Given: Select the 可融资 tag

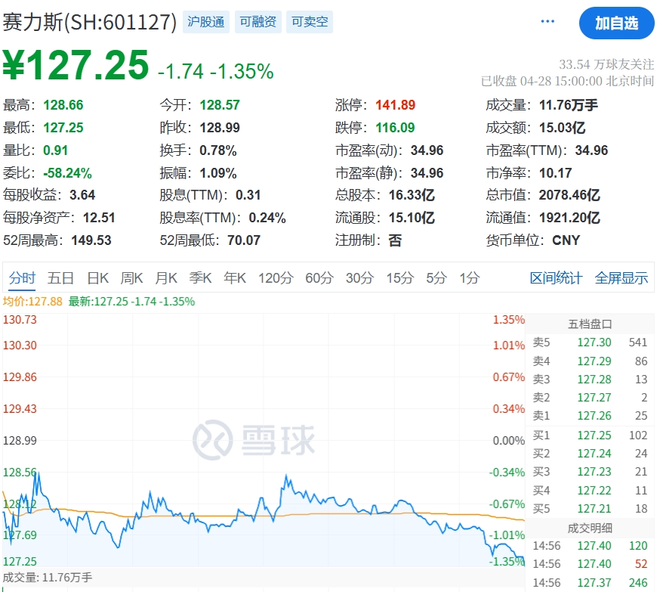Looking at the screenshot, I should pyautogui.click(x=258, y=22).
